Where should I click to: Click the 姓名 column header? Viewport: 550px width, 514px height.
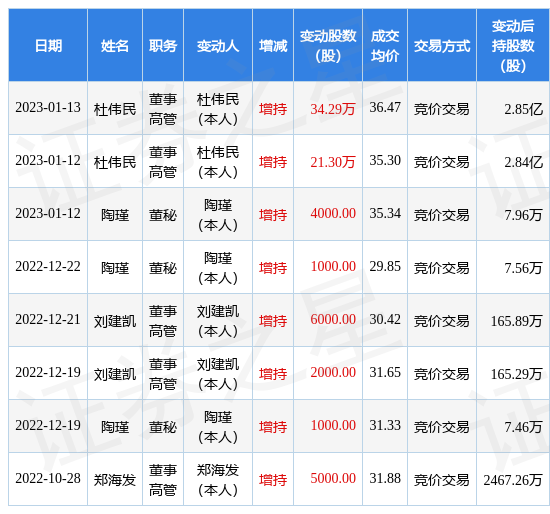[115, 46]
